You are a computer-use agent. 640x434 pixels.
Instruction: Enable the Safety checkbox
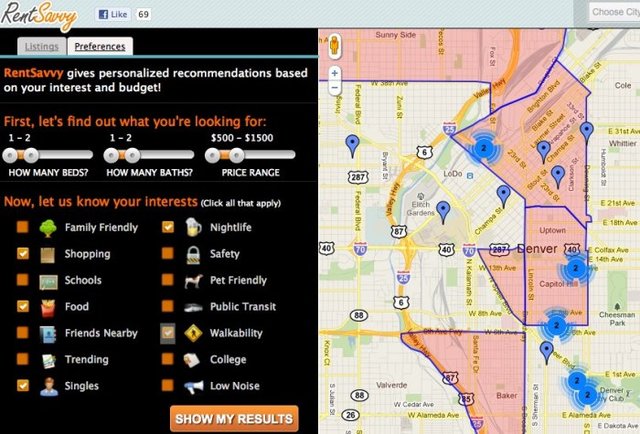pos(167,253)
